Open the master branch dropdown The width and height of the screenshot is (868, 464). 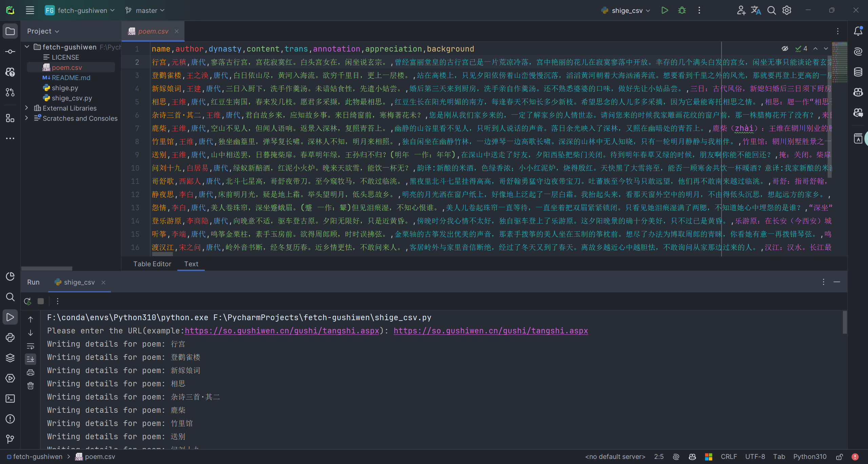(x=145, y=11)
